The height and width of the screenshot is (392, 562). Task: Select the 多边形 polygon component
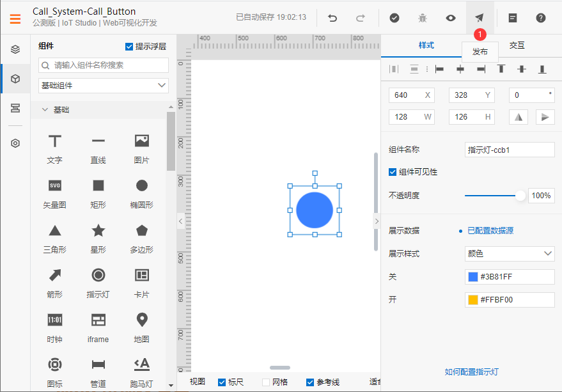(141, 239)
